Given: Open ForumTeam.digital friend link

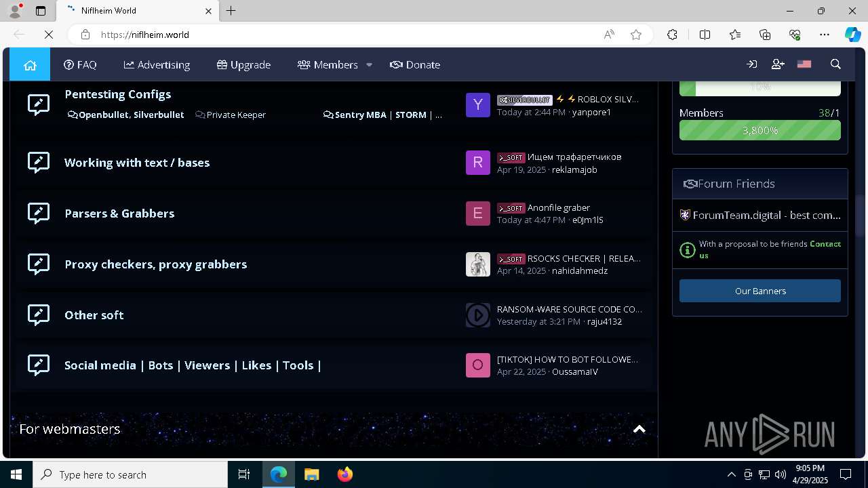Looking at the screenshot, I should tap(760, 215).
